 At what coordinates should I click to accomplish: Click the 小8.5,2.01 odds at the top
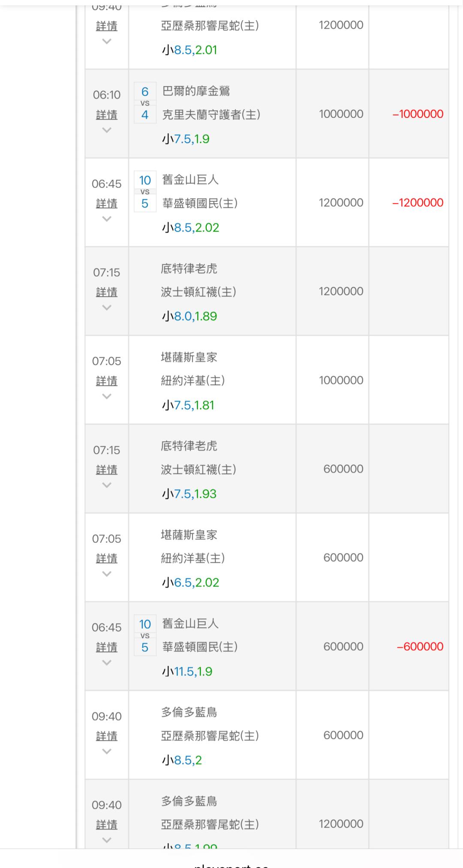189,50
